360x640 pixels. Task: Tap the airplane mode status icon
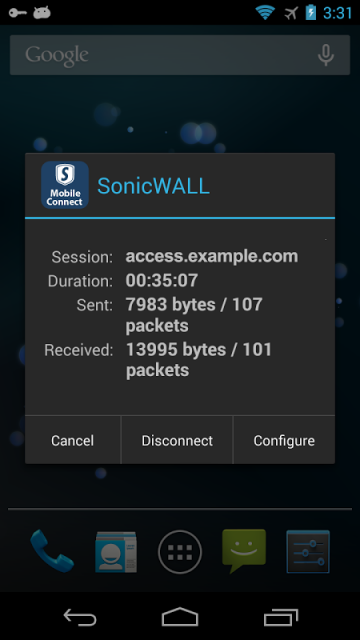pyautogui.click(x=291, y=13)
